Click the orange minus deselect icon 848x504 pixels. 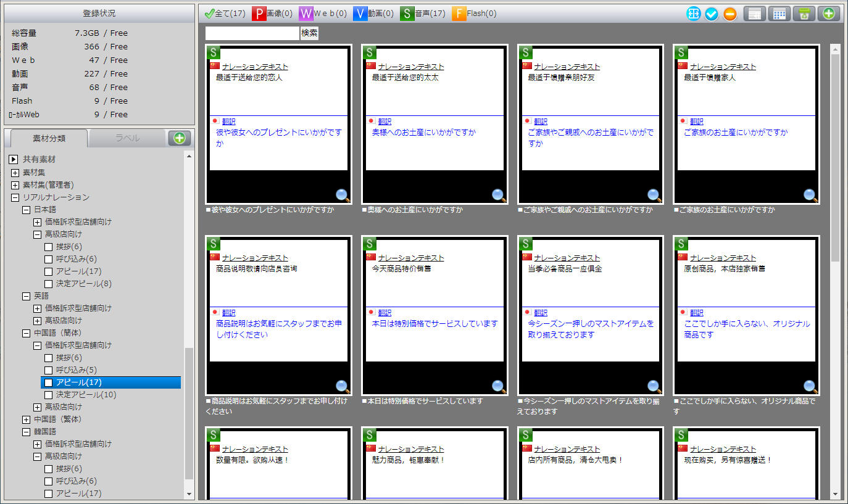(730, 14)
